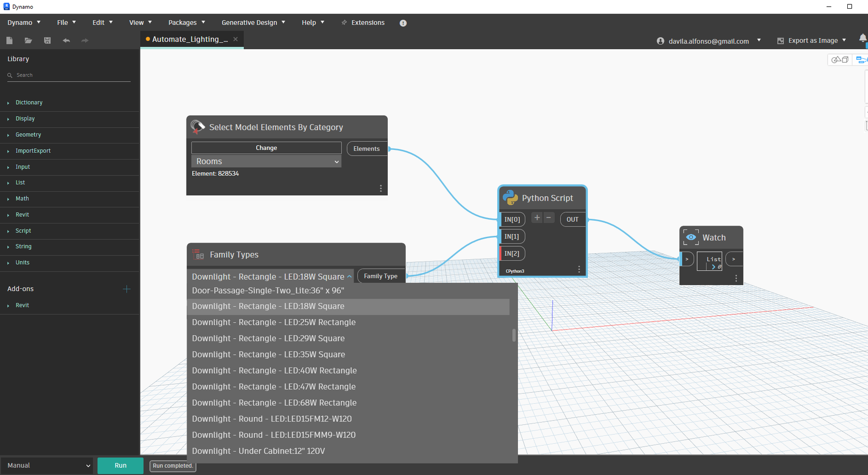Image resolution: width=868 pixels, height=475 pixels.
Task: Undo the last action via arrow icon
Action: [x=66, y=41]
